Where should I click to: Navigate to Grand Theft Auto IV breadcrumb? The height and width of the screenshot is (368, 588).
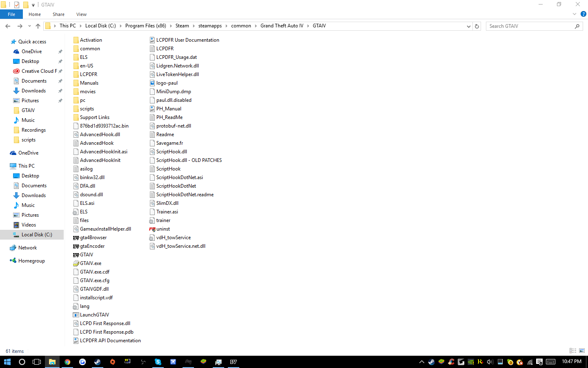coord(282,26)
